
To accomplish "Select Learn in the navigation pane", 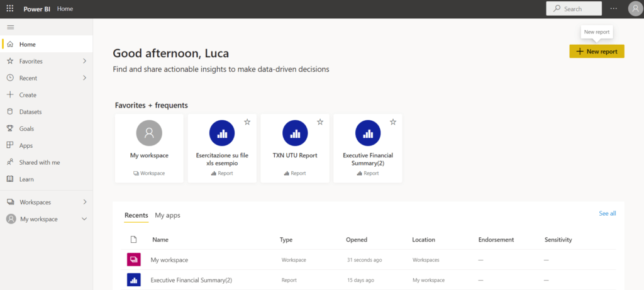I will [x=47, y=179].
